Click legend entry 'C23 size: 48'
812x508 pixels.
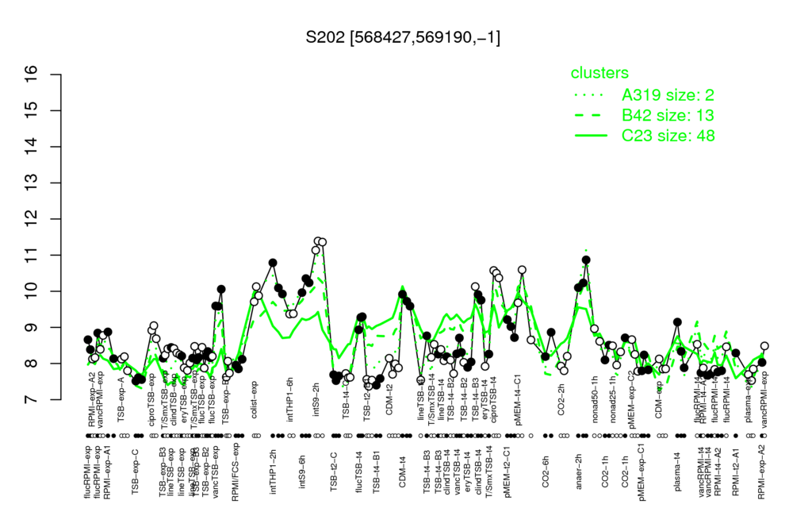tap(668, 136)
